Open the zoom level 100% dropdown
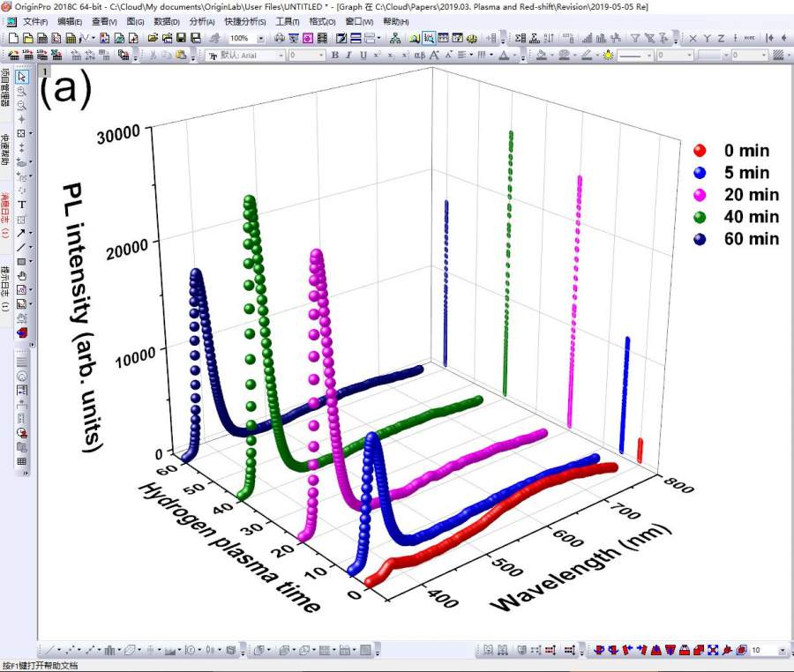The width and height of the screenshot is (794, 672). point(261,39)
